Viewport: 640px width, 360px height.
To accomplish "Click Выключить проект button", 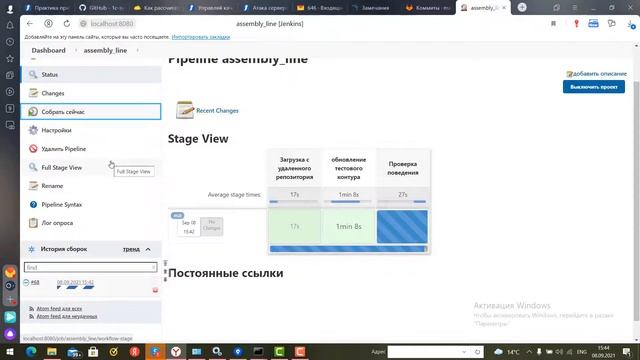I will point(593,87).
